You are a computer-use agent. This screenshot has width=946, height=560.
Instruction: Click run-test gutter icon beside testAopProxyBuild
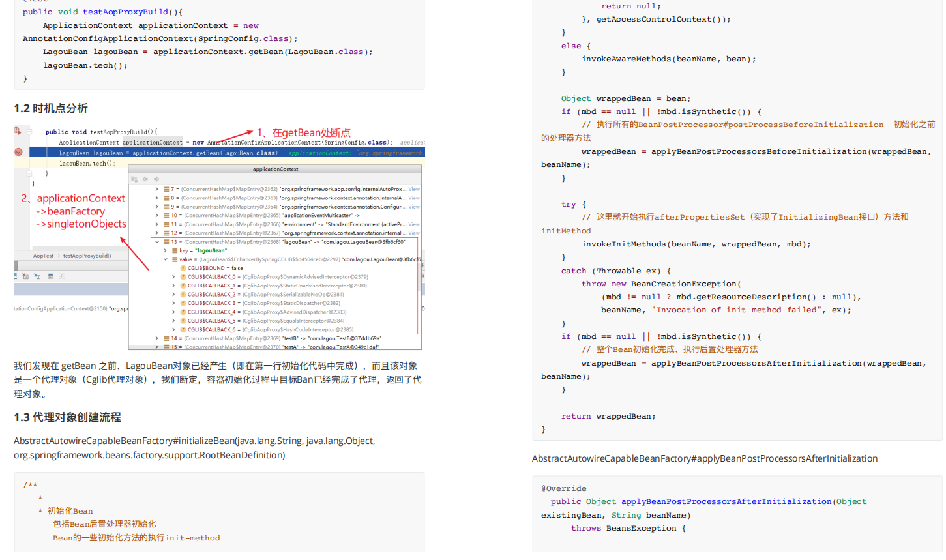pyautogui.click(x=18, y=131)
